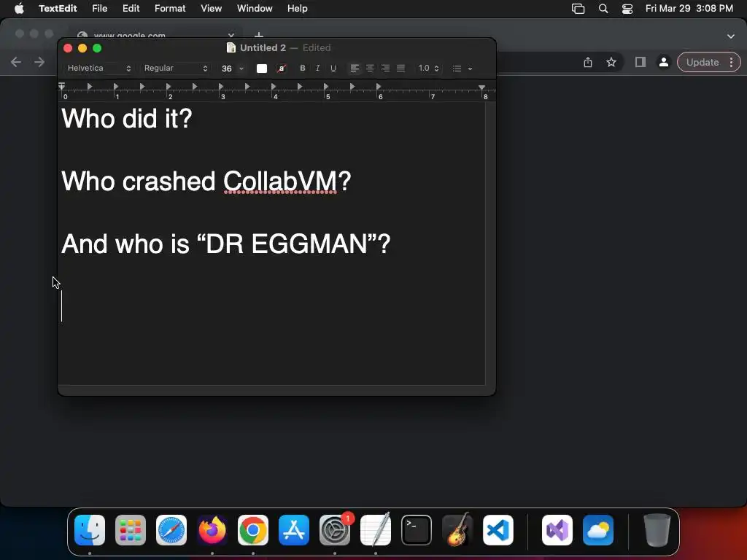Open TextEdit from the Dock
The height and width of the screenshot is (560, 747).
point(376,530)
